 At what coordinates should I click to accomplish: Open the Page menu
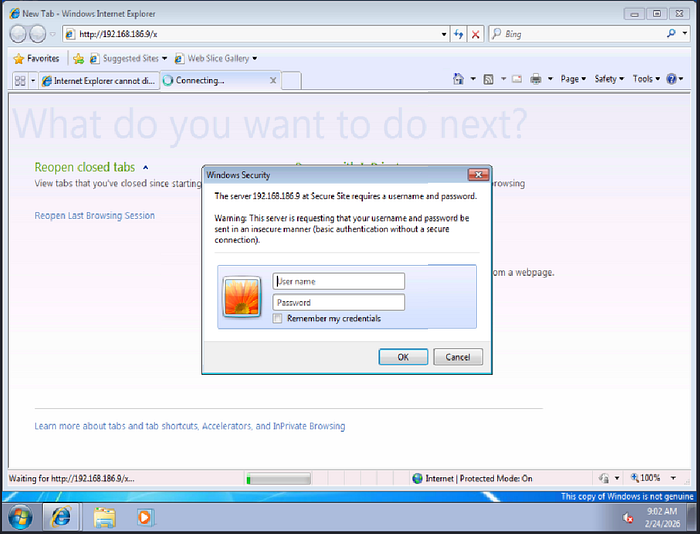[573, 79]
